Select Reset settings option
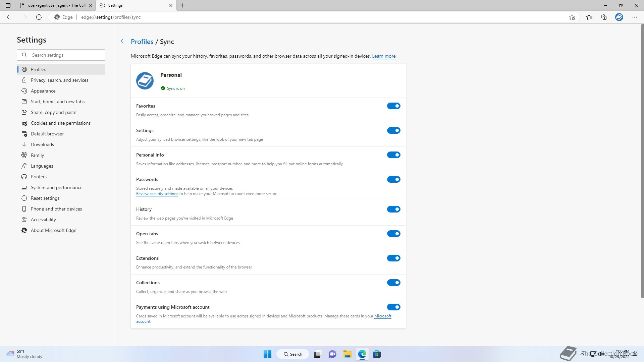This screenshot has height=362, width=644. pyautogui.click(x=61, y=198)
